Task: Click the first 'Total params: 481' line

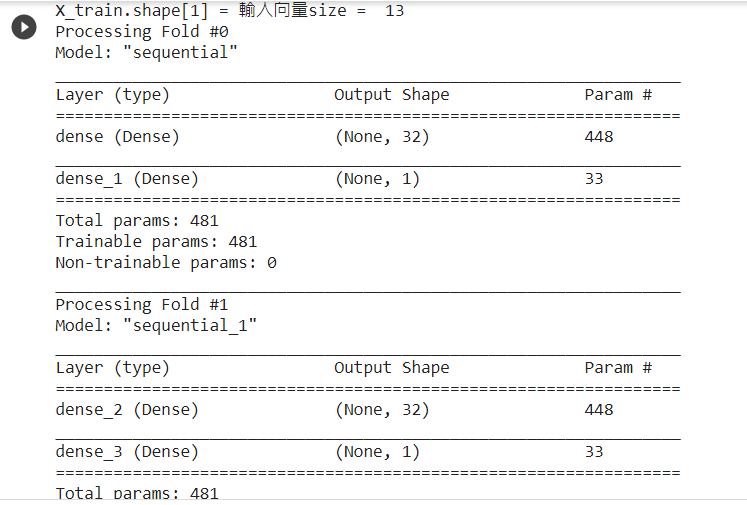Action: pyautogui.click(x=137, y=221)
